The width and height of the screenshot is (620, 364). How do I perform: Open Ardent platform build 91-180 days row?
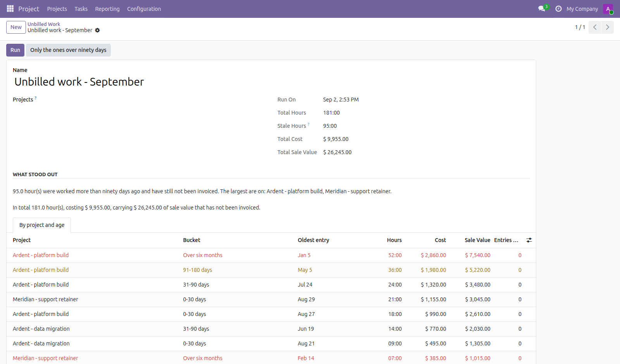271,270
